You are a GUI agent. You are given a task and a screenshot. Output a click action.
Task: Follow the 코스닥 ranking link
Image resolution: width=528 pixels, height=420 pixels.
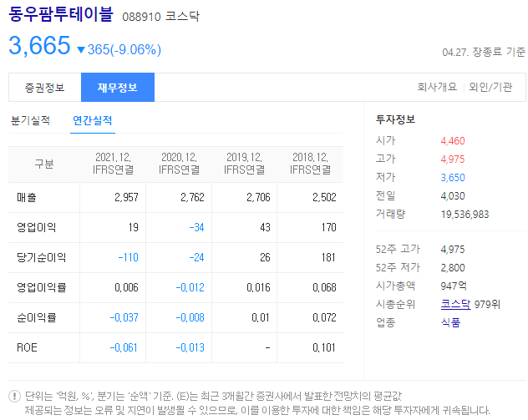point(455,304)
